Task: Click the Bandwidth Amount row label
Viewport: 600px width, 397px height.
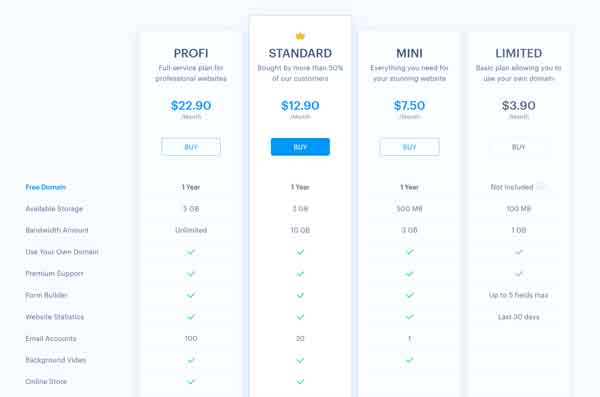Action: pos(57,230)
